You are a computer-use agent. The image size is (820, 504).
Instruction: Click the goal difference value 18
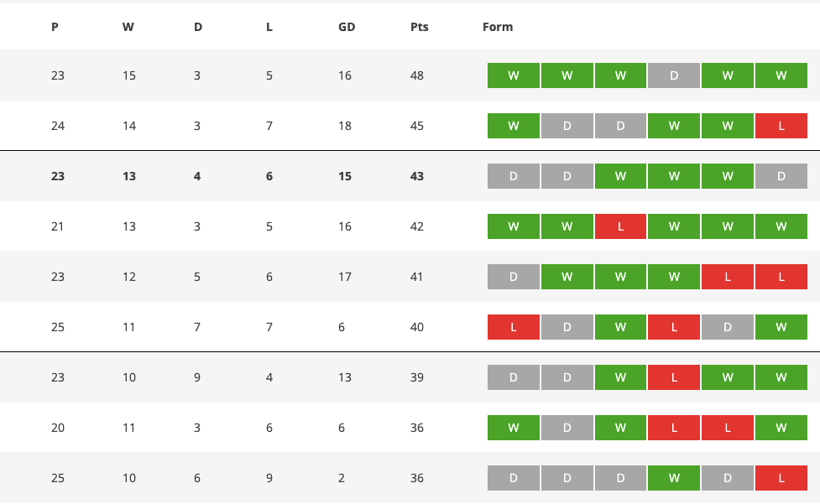tap(345, 126)
